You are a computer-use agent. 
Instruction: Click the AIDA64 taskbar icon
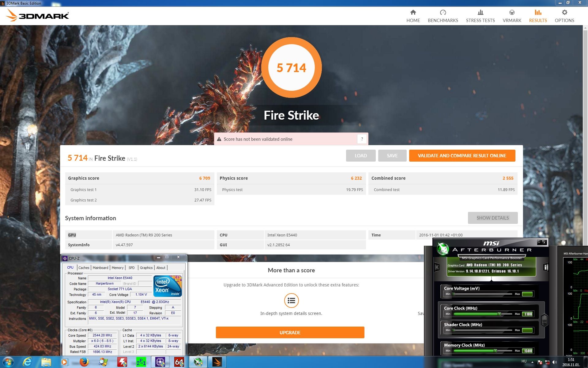click(x=179, y=362)
